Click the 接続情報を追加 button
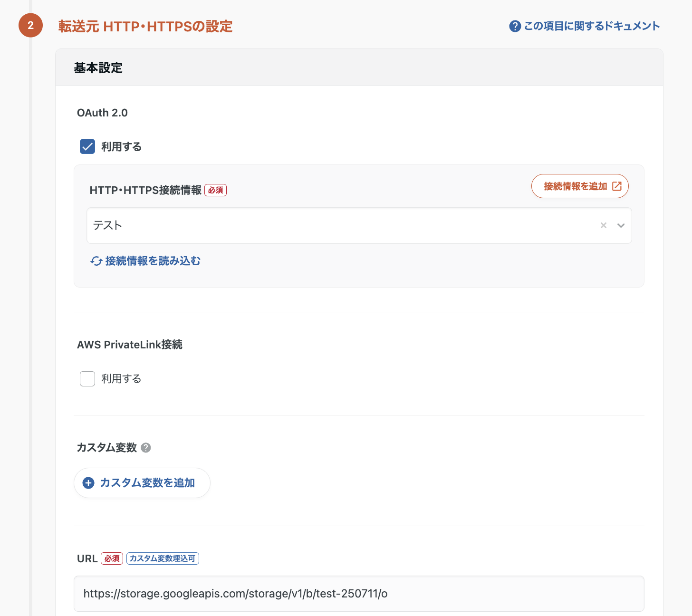 [x=579, y=186]
